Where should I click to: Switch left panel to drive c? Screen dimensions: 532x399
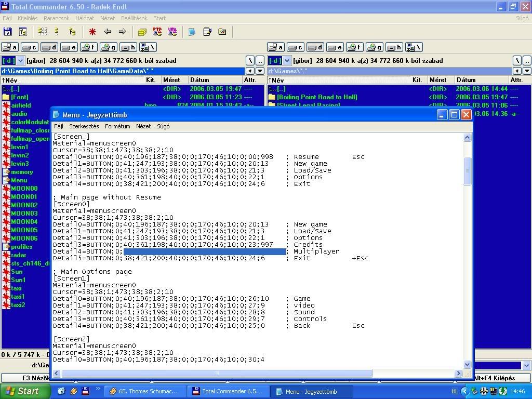click(x=30, y=47)
